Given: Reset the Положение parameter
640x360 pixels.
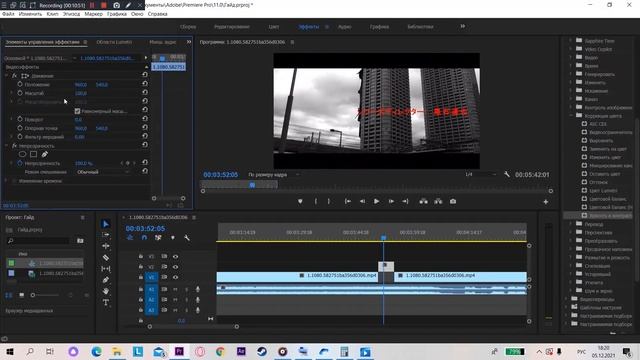Looking at the screenshot, I should tap(145, 84).
